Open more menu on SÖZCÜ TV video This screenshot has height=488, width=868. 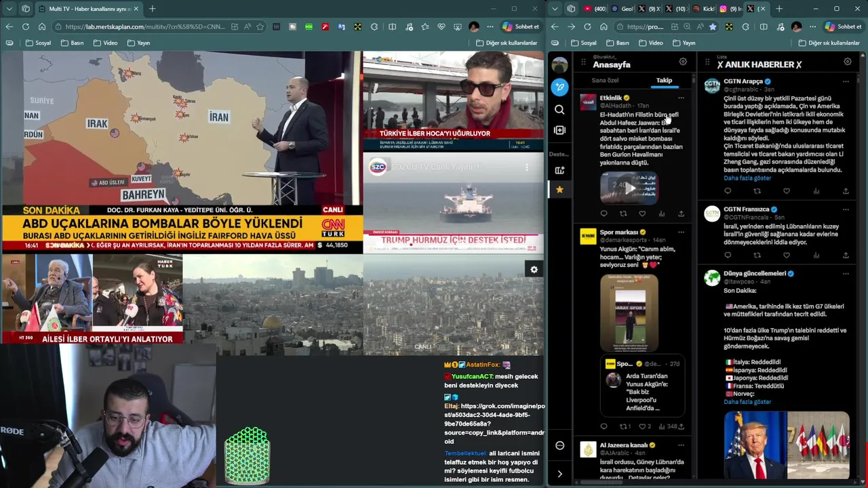click(x=527, y=167)
